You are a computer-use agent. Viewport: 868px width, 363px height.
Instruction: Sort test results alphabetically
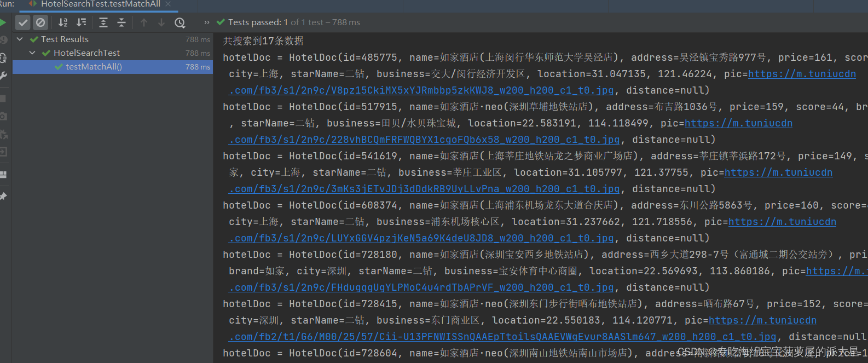point(63,22)
